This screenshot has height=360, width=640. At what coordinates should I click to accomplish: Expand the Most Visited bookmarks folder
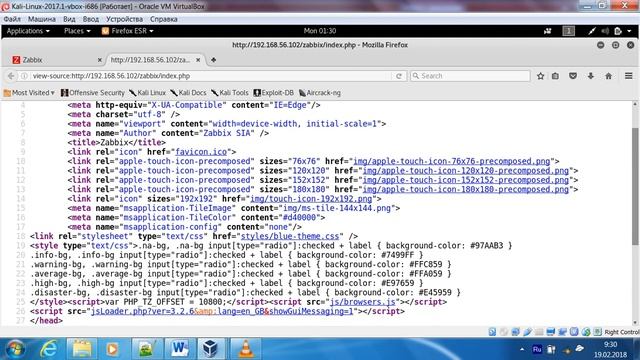[29, 93]
